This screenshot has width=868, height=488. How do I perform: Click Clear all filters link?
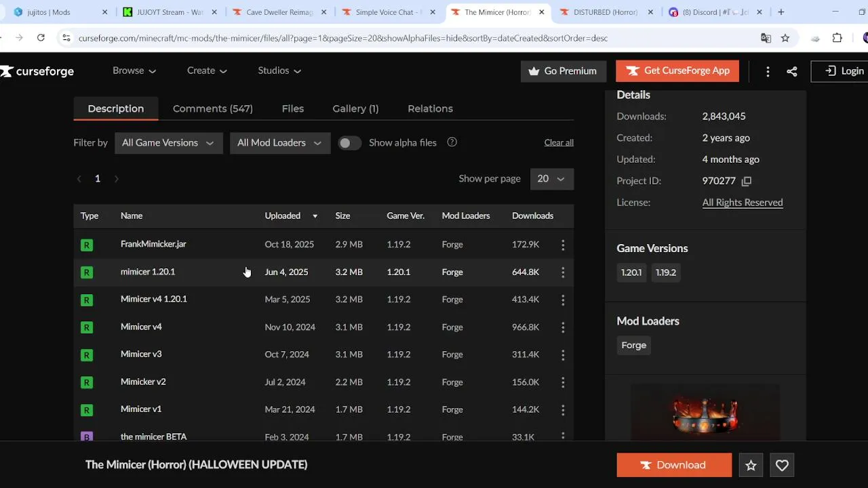(559, 142)
